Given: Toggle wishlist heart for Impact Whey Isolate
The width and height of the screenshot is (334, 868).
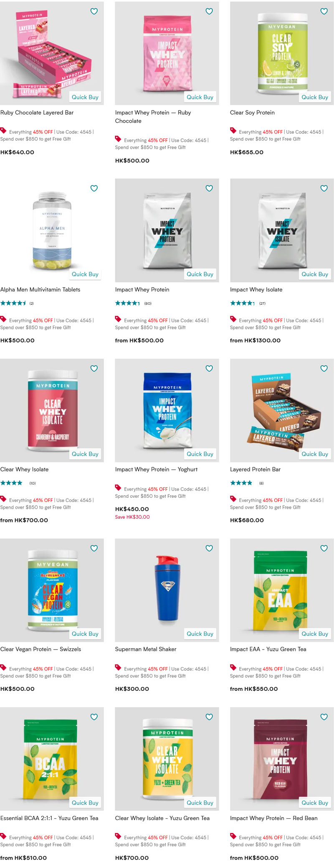Looking at the screenshot, I should coord(324,188).
